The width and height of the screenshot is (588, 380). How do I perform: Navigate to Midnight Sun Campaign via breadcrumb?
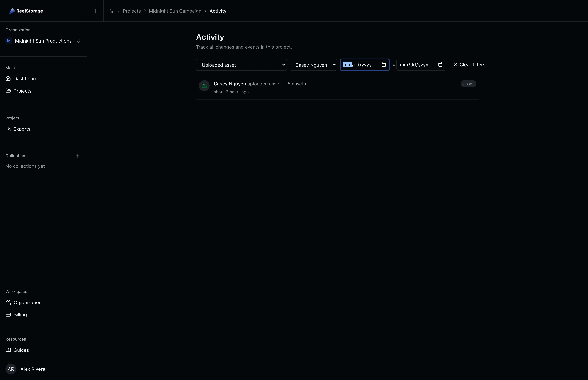[x=175, y=11]
